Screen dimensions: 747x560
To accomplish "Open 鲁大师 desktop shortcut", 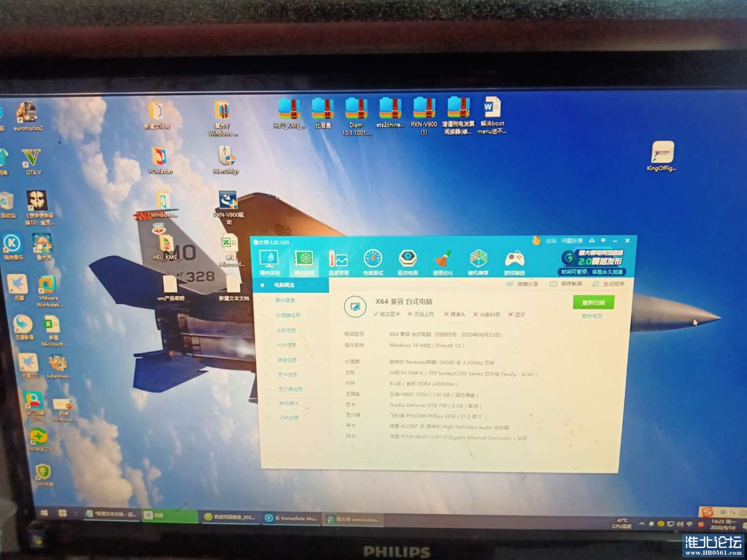I will tap(43, 246).
